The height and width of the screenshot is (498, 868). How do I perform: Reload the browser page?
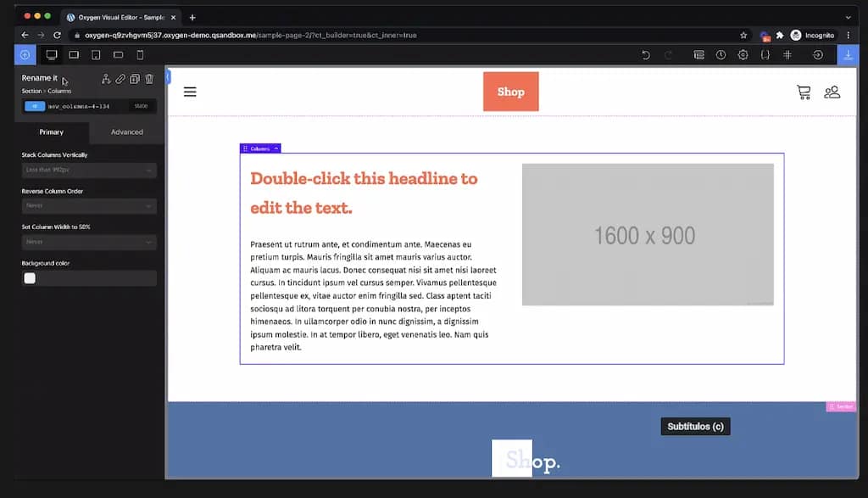click(x=57, y=35)
